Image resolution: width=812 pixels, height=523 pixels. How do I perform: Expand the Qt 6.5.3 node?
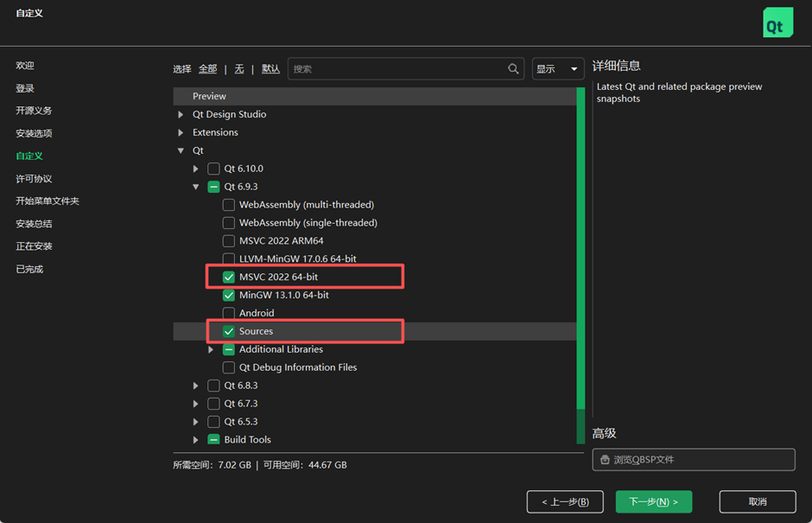point(195,422)
